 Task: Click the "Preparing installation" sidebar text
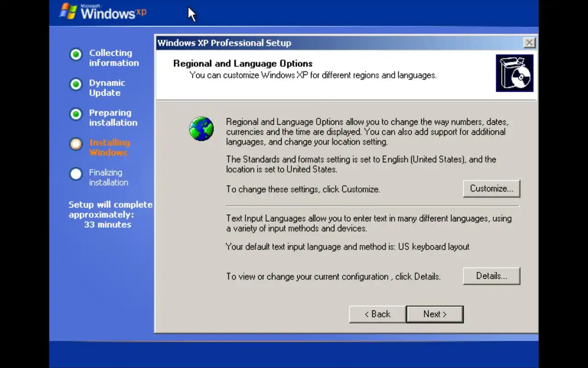click(113, 118)
